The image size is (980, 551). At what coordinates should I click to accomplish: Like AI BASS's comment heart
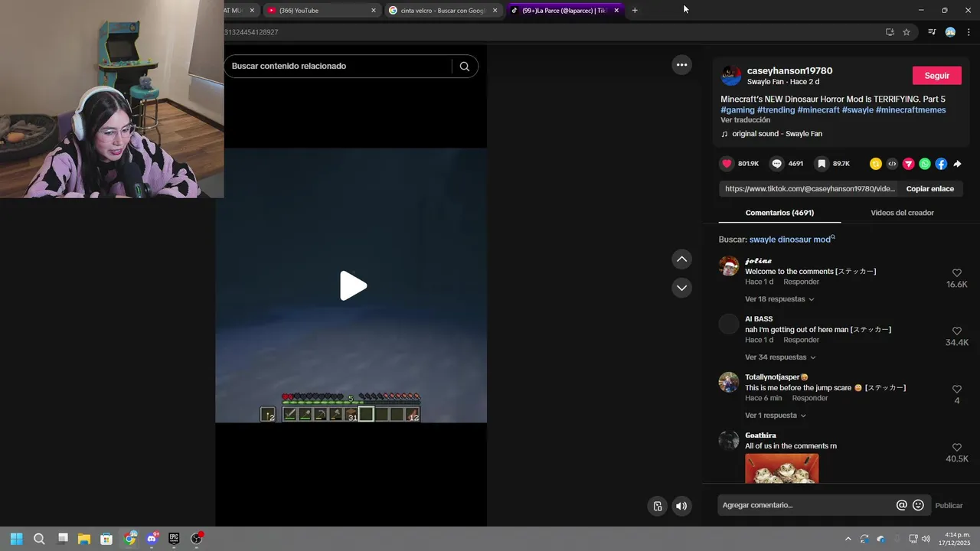click(956, 331)
